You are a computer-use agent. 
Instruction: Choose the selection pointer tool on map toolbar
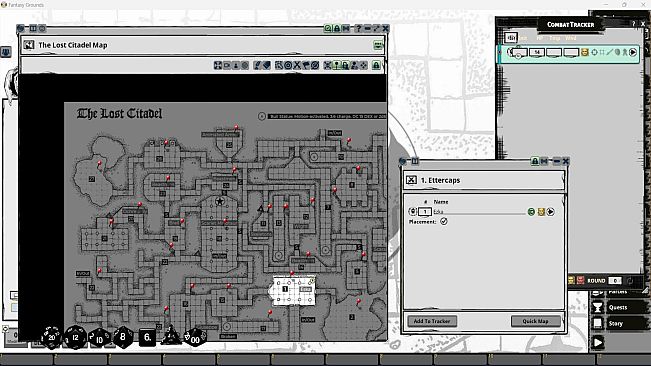tap(279, 65)
